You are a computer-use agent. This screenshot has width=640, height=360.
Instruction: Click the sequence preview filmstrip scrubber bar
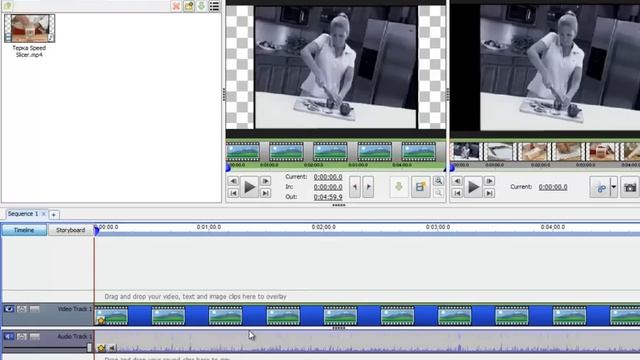[545, 156]
